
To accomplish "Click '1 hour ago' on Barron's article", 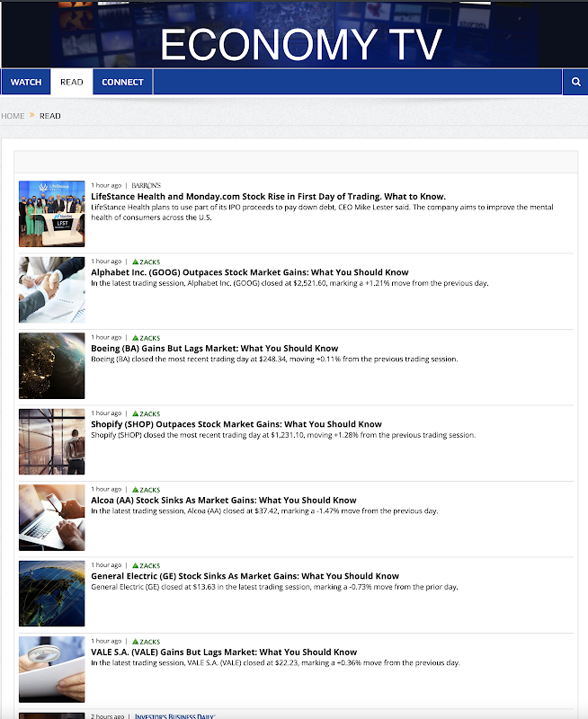I will click(x=106, y=186).
